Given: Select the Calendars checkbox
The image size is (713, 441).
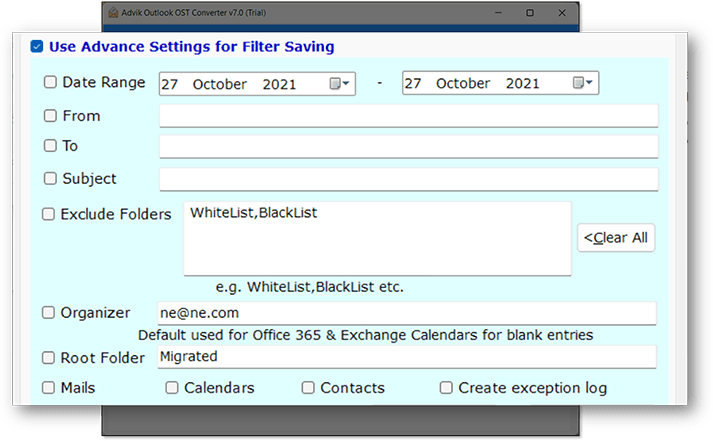Looking at the screenshot, I should (172, 388).
